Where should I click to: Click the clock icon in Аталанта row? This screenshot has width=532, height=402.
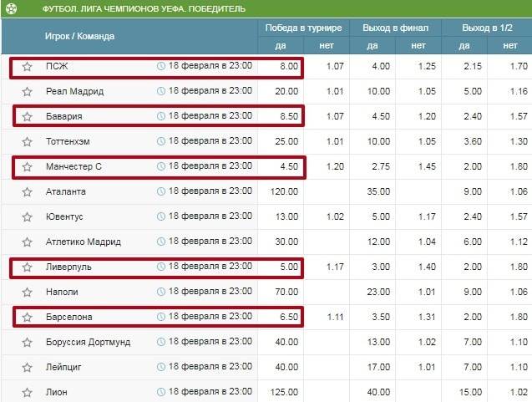click(x=161, y=191)
